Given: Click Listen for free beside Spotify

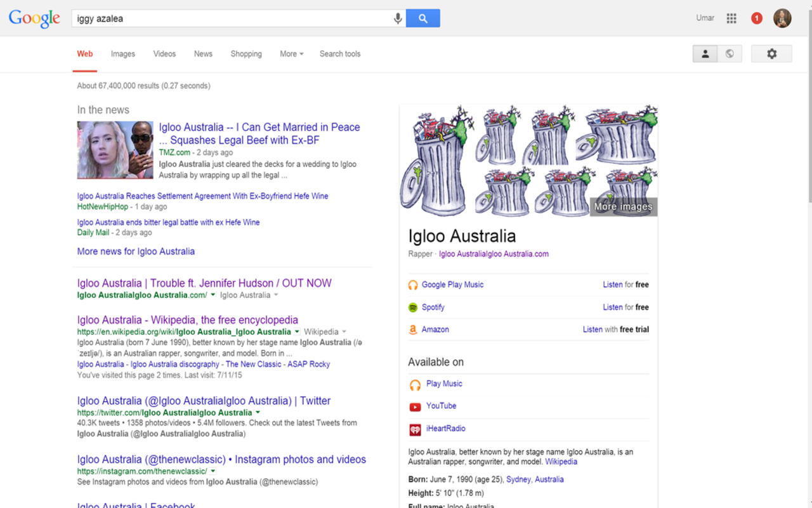Looking at the screenshot, I should pyautogui.click(x=625, y=307).
